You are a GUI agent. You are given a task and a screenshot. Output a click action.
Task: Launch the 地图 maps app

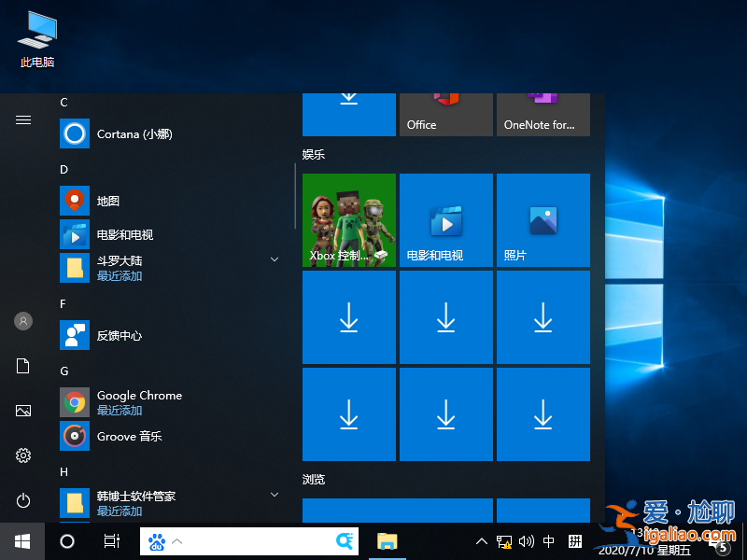108,202
